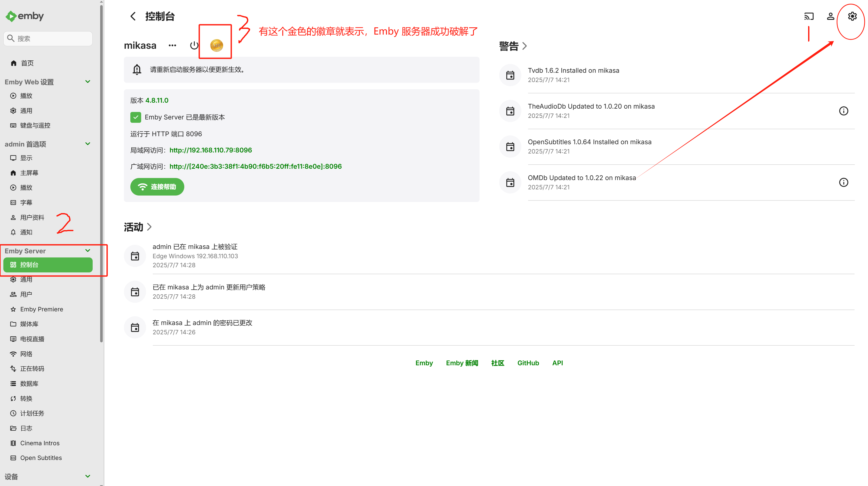The image size is (868, 486).
Task: Click the user profile icon
Action: (830, 16)
